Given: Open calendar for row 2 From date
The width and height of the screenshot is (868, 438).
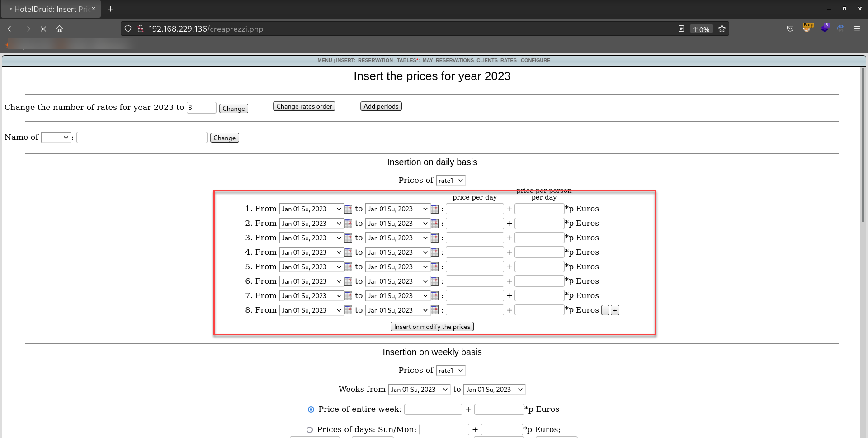Looking at the screenshot, I should (x=348, y=224).
